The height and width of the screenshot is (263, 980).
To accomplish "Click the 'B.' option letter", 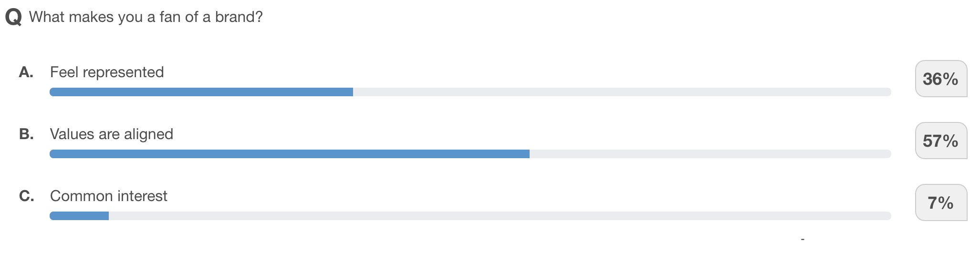I will pyautogui.click(x=26, y=134).
